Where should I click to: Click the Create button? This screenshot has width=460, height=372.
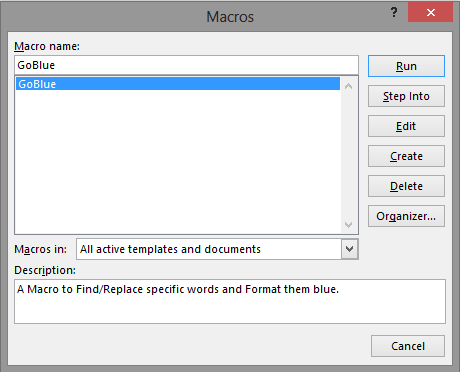pos(406,156)
